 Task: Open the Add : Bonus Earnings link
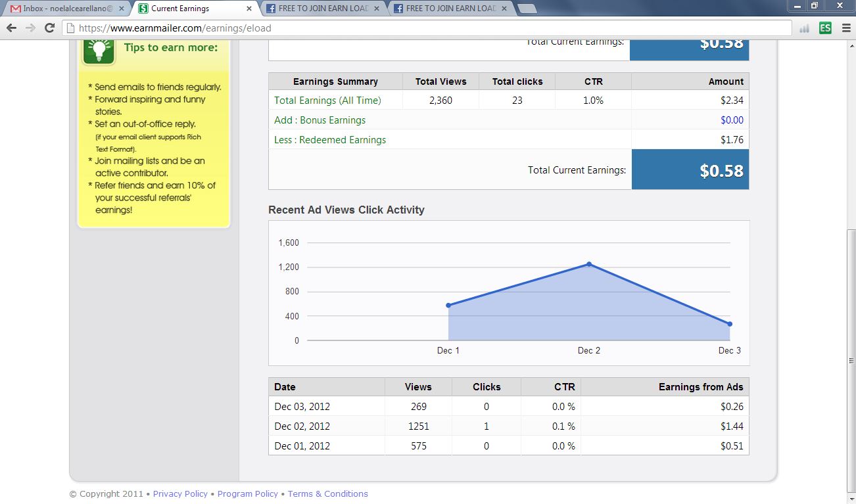[x=320, y=120]
